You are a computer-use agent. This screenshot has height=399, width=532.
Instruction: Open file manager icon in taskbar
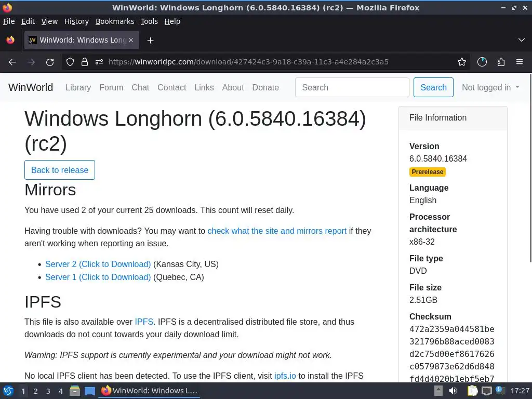click(x=75, y=391)
